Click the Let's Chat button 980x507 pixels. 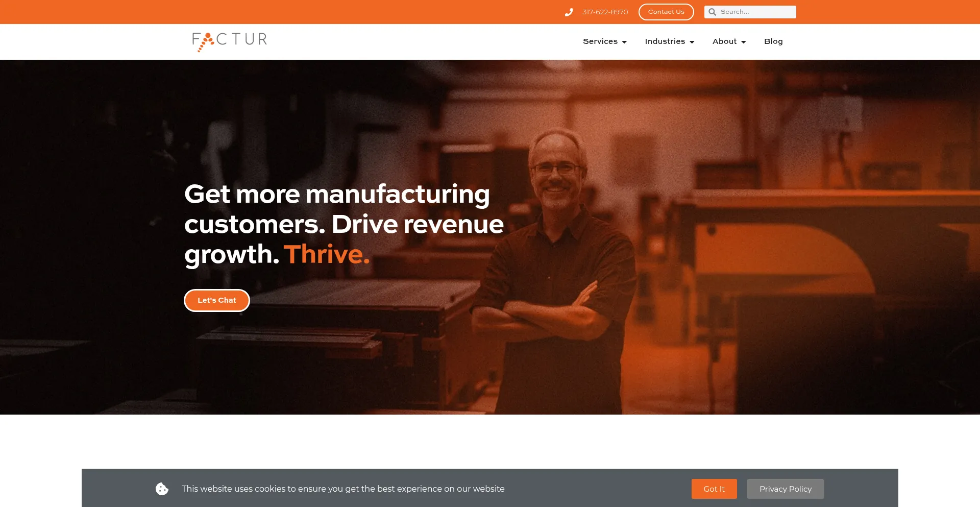(217, 300)
